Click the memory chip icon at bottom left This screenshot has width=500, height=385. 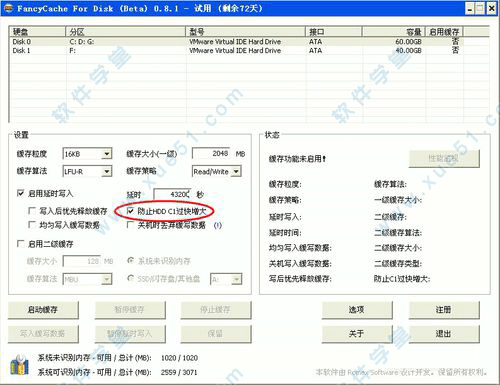(x=19, y=365)
